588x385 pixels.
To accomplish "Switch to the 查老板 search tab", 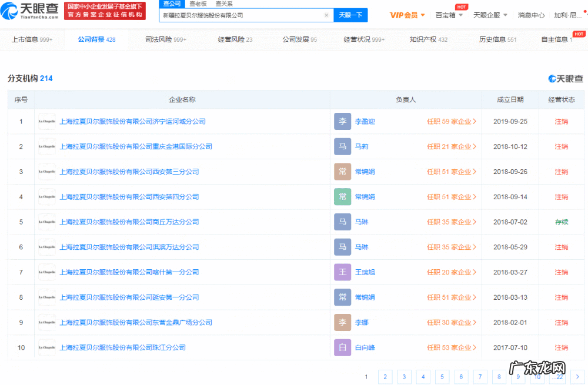I will [x=197, y=4].
